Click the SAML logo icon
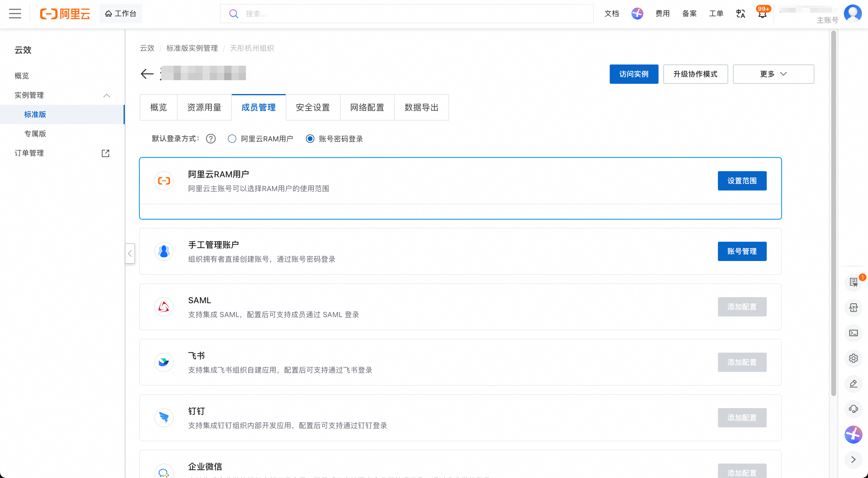This screenshot has height=478, width=868. coord(164,307)
